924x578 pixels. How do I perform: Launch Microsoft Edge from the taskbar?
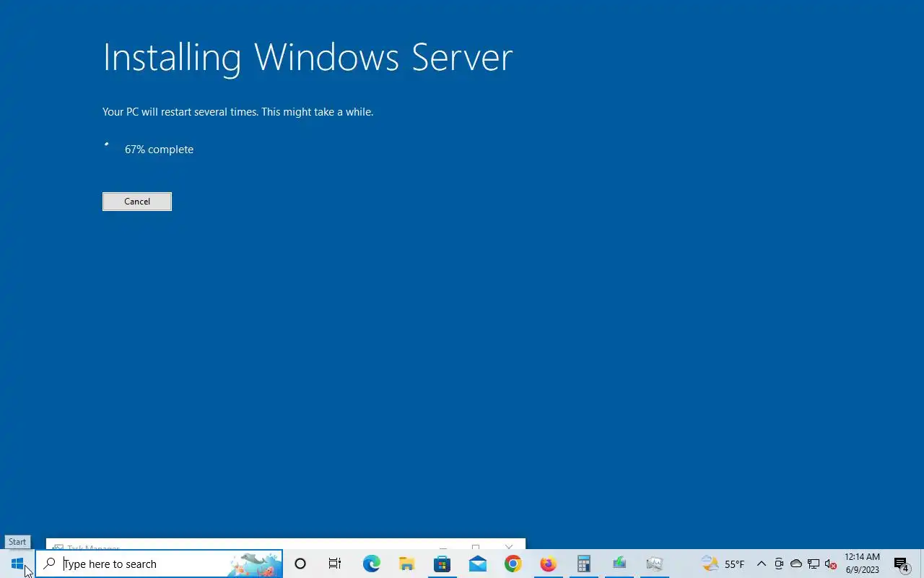pos(371,564)
